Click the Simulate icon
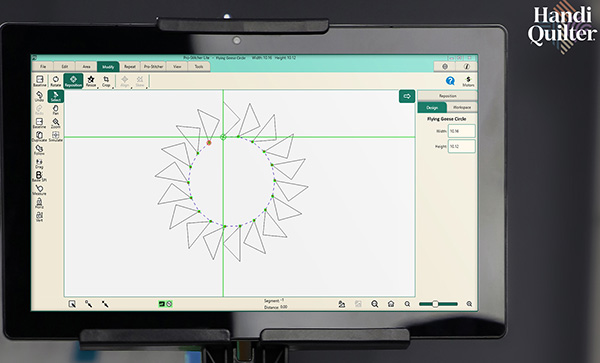600x363 pixels. point(56,137)
